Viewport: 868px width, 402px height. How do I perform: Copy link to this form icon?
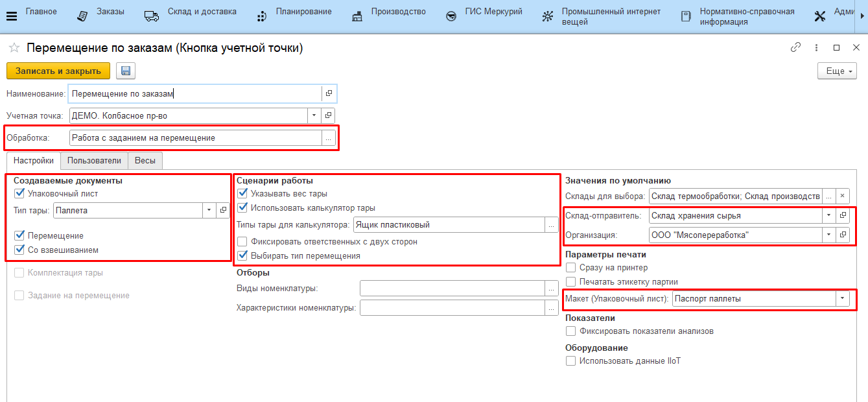coord(795,47)
